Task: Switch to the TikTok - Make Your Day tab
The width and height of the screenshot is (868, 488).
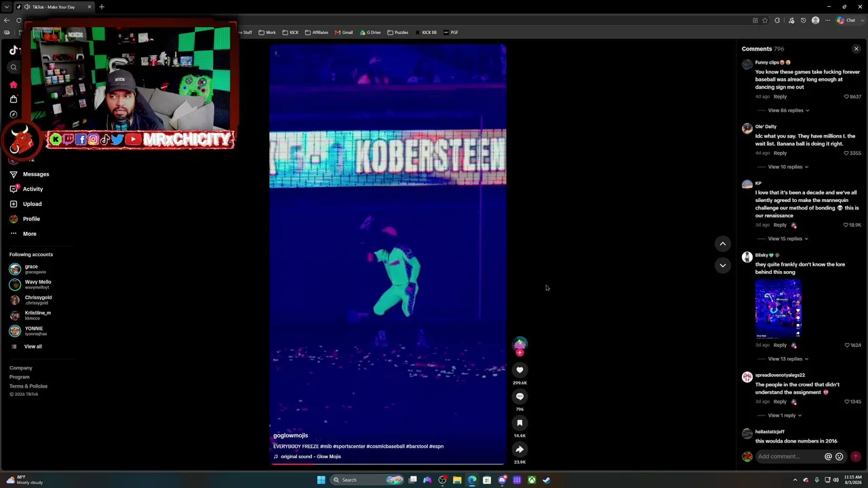Action: pos(54,7)
